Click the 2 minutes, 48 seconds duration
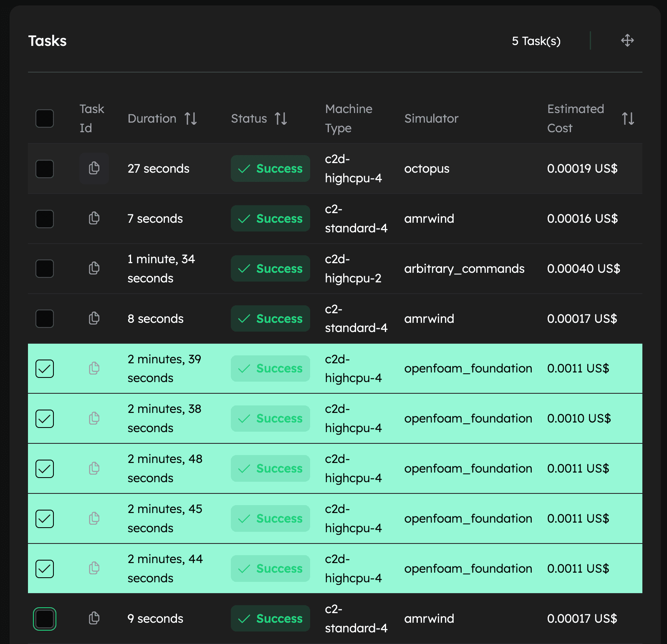Viewport: 667px width, 644px height. (165, 468)
